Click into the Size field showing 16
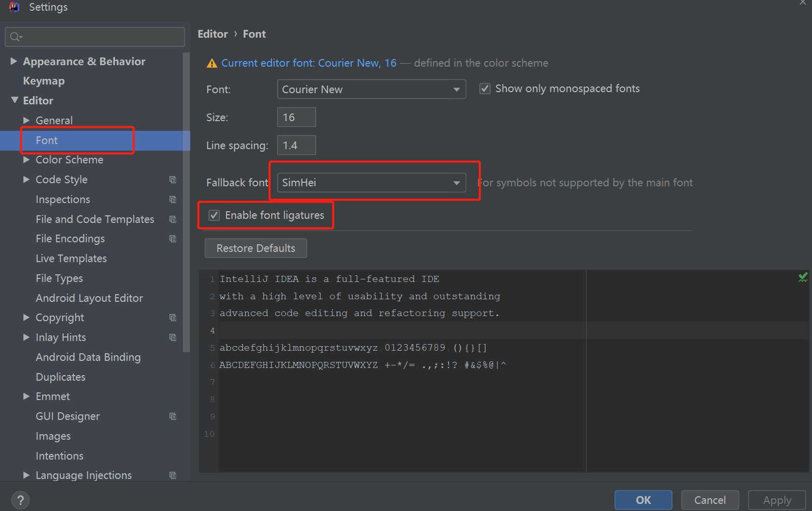Image resolution: width=812 pixels, height=511 pixels. 296,117
